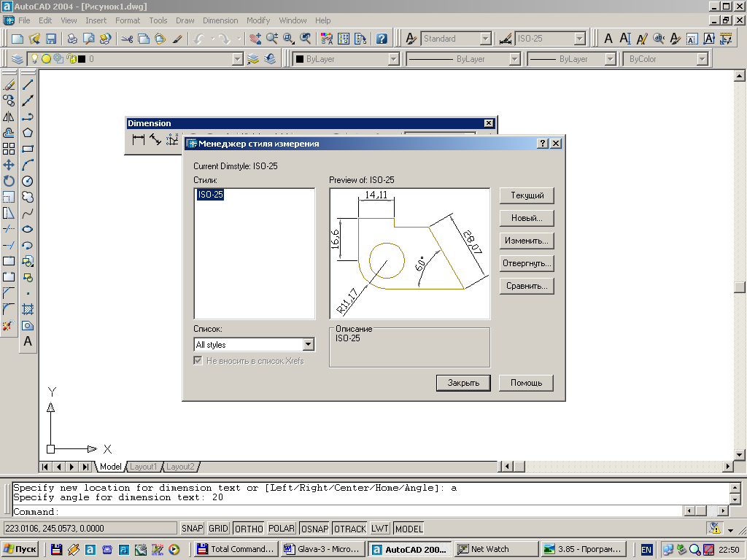Open the Draw menu
The width and height of the screenshot is (747, 560).
pos(185,20)
